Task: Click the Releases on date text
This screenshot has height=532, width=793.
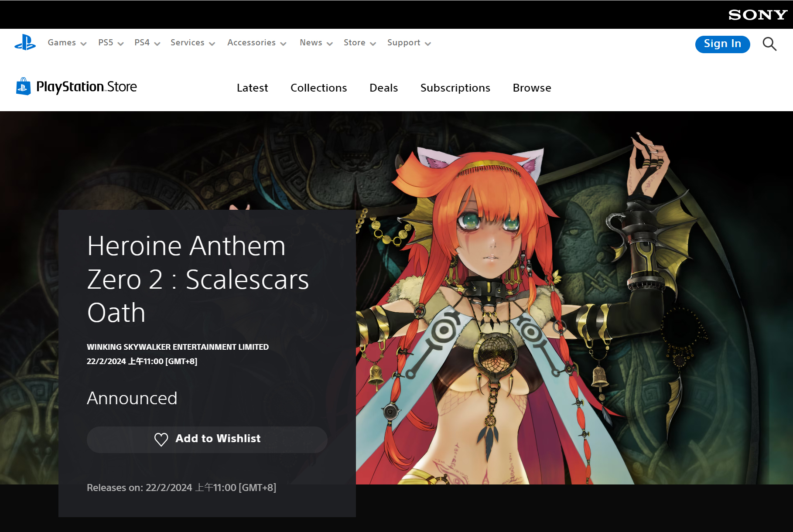Action: 181,488
